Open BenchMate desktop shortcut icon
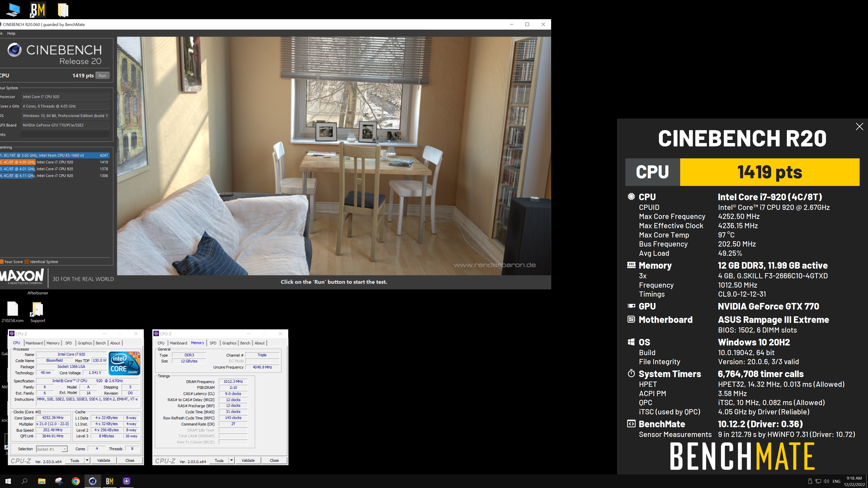The width and height of the screenshot is (868, 488). click(x=37, y=10)
